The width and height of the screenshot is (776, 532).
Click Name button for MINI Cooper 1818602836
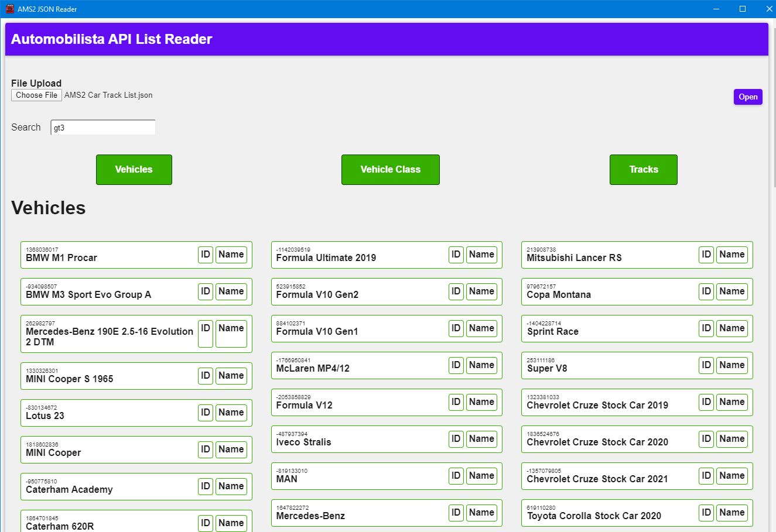tap(231, 449)
